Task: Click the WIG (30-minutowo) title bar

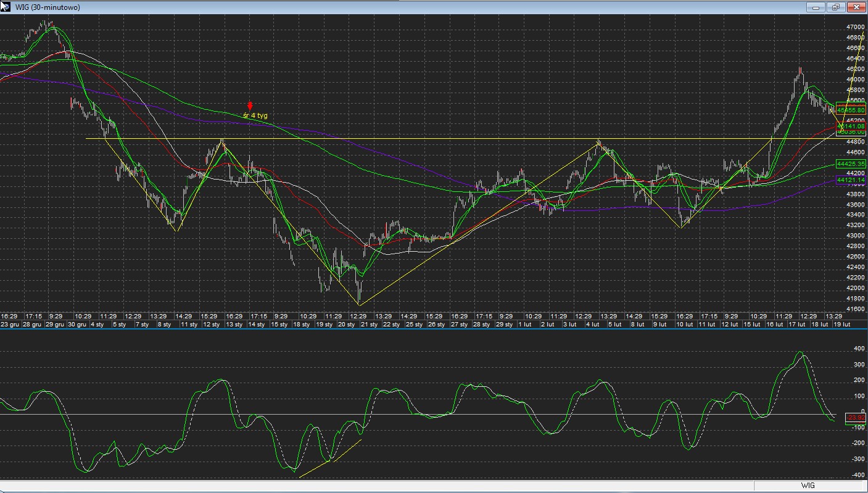Action: (x=370, y=7)
